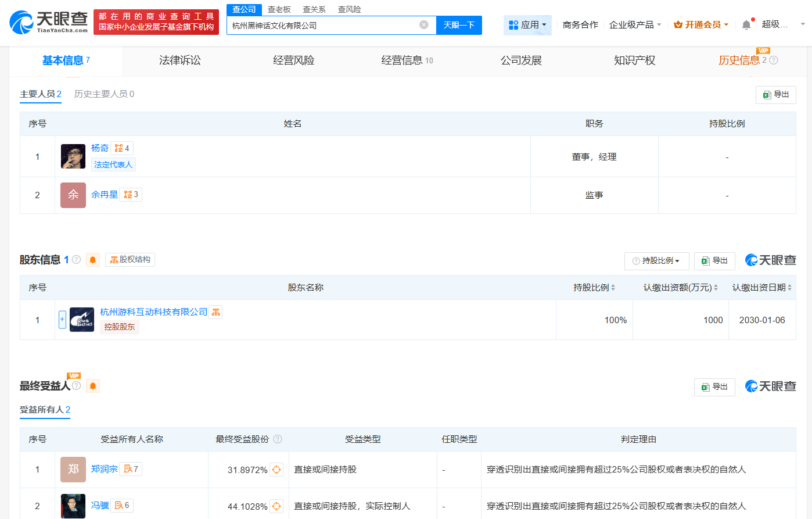Click the '4' partner badge next to 杨奇
The image size is (812, 519).
coord(123,148)
